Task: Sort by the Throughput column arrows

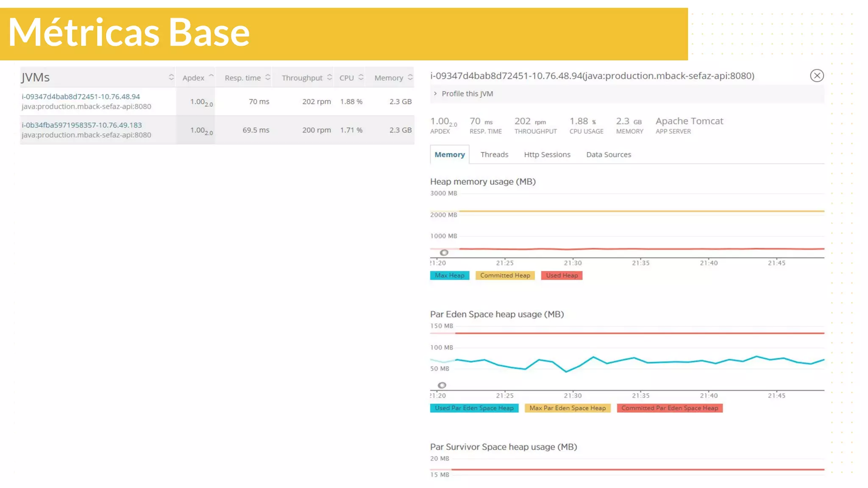Action: point(329,77)
